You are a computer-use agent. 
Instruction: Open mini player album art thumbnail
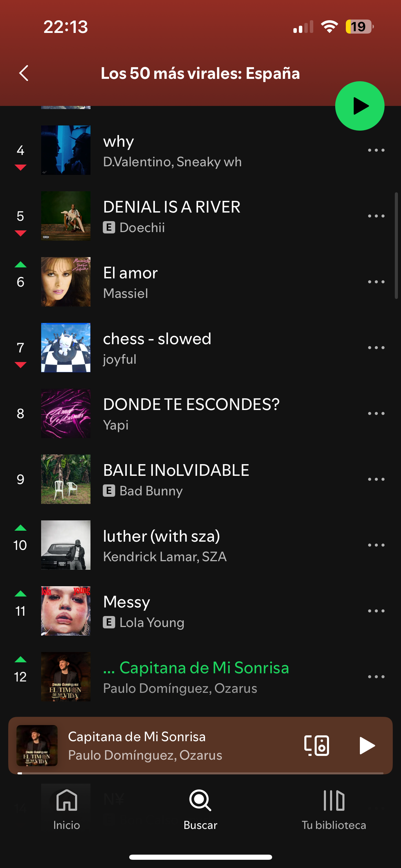37,745
